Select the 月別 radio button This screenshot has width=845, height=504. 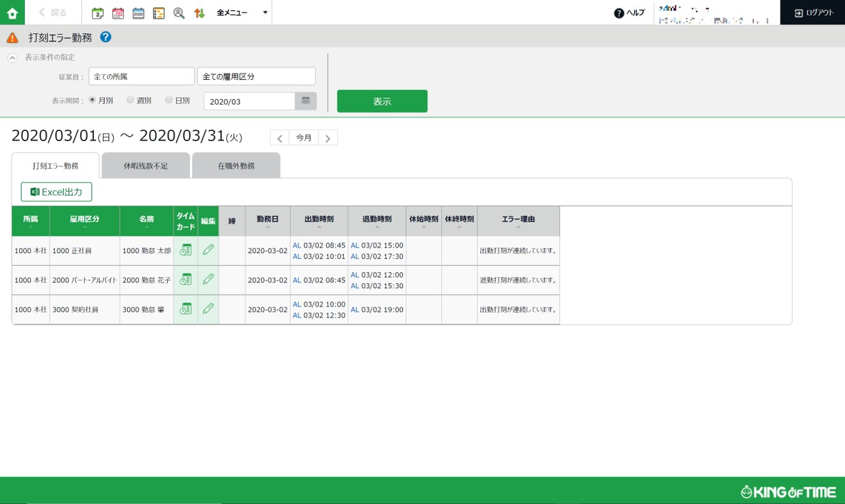(93, 100)
